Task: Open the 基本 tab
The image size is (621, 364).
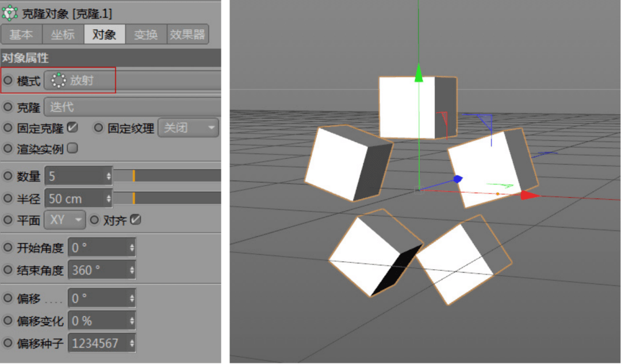Action: point(21,35)
